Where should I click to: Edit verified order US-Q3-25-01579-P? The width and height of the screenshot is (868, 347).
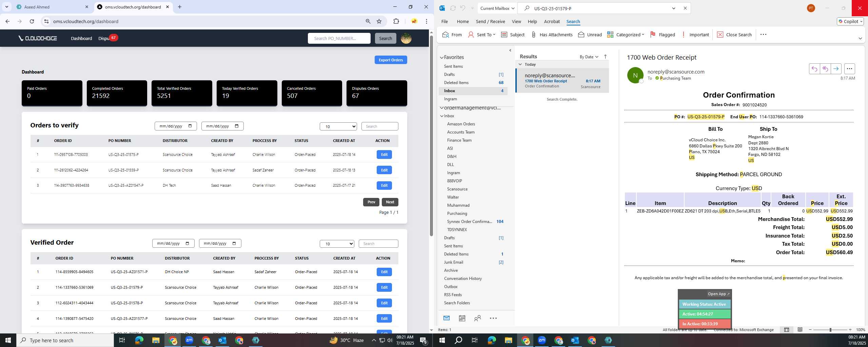tap(384, 287)
